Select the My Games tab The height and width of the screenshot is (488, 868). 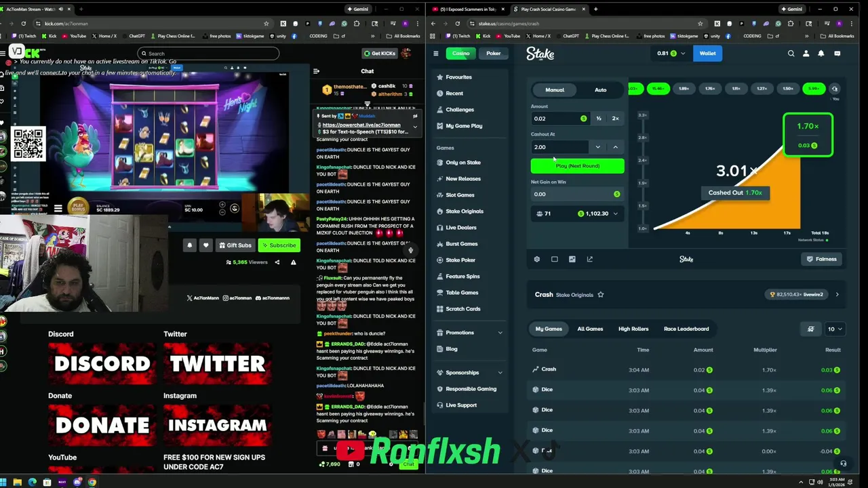549,329
